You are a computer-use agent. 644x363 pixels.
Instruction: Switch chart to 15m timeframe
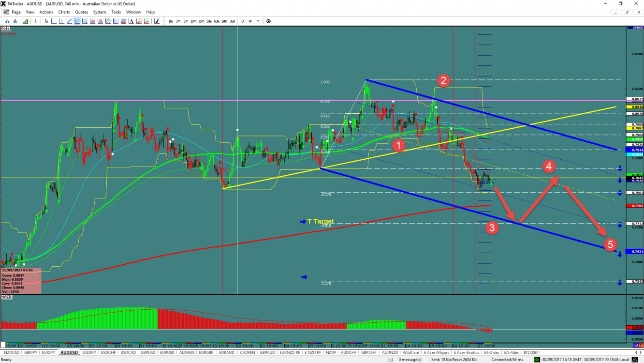(x=201, y=21)
